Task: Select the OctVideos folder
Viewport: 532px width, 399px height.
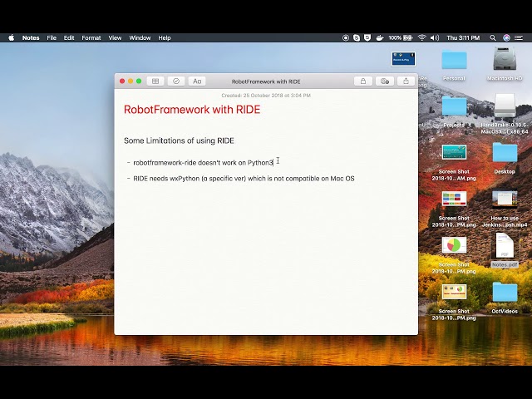Action: (505, 293)
